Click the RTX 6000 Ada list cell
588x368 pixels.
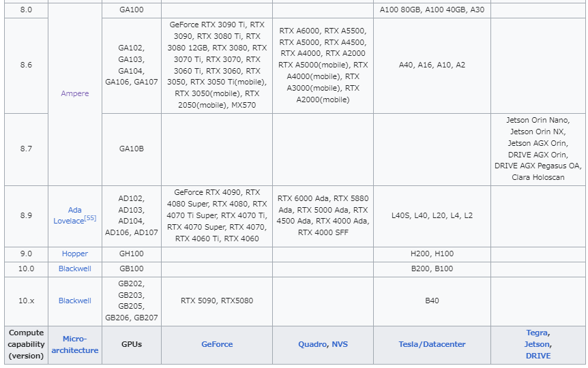point(323,216)
